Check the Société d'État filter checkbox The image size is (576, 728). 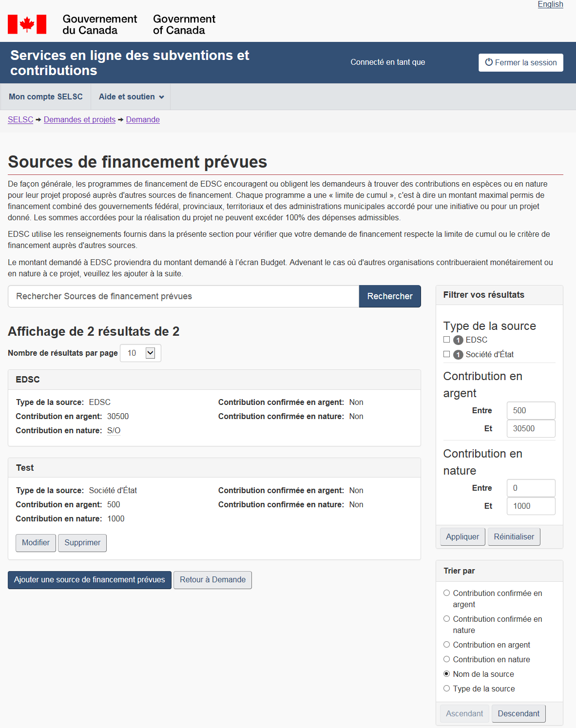pyautogui.click(x=446, y=354)
